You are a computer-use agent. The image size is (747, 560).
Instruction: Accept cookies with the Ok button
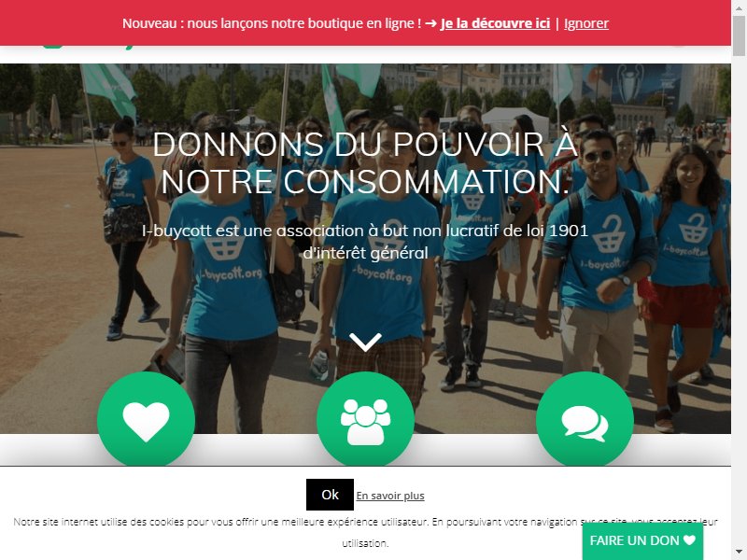pos(330,495)
